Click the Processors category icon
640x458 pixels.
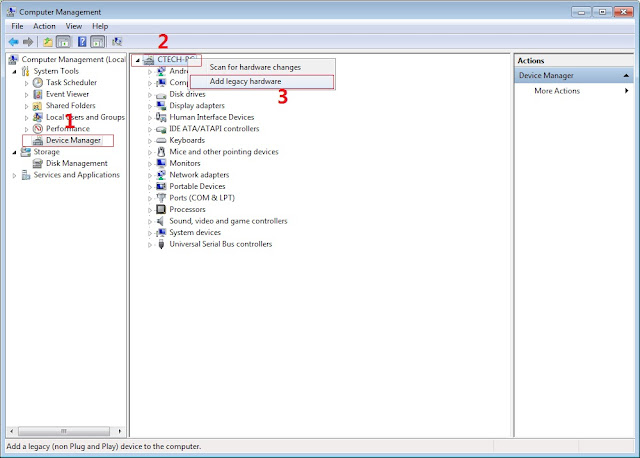point(161,209)
